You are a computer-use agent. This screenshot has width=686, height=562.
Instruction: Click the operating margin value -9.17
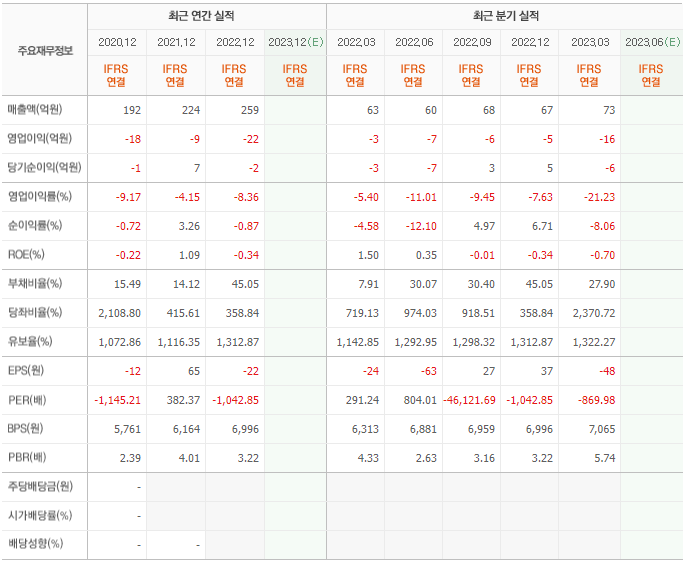pyautogui.click(x=129, y=197)
